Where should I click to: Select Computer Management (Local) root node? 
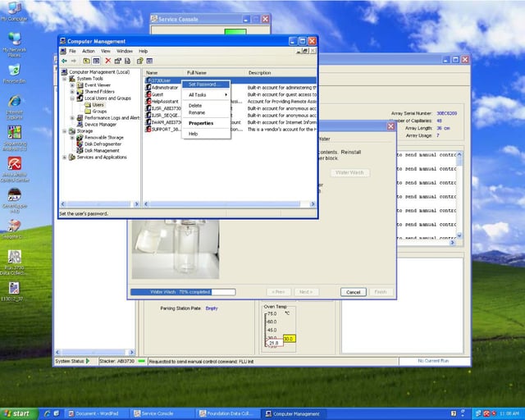96,72
